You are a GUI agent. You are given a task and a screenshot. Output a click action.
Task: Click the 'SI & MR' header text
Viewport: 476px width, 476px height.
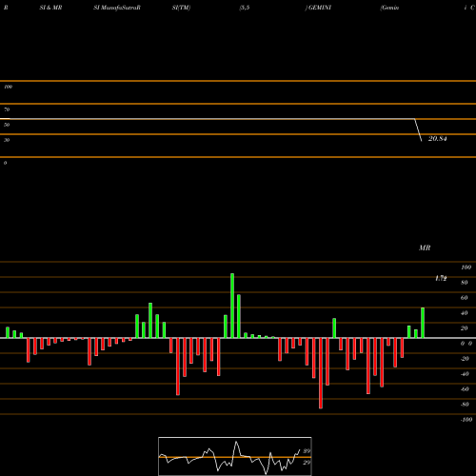pyautogui.click(x=50, y=8)
